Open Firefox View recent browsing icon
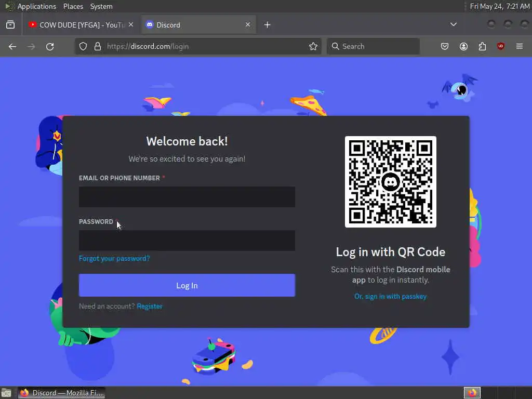This screenshot has height=399, width=532. pos(10,25)
